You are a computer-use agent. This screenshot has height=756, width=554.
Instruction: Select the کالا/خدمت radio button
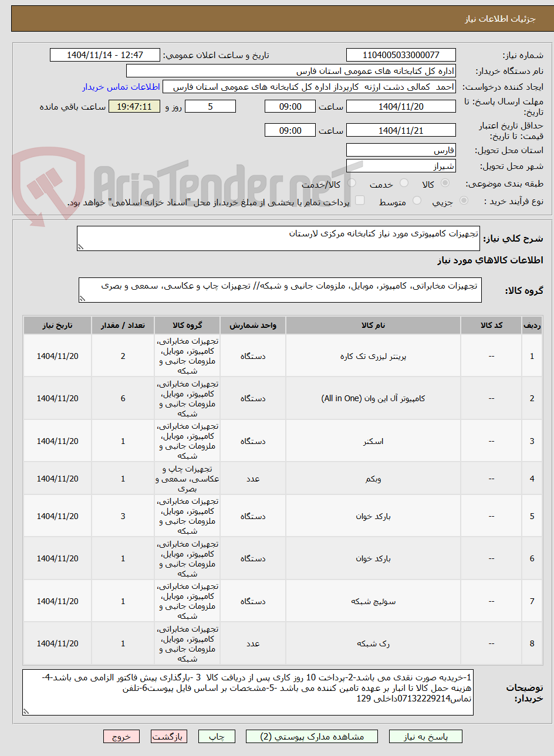(x=352, y=184)
